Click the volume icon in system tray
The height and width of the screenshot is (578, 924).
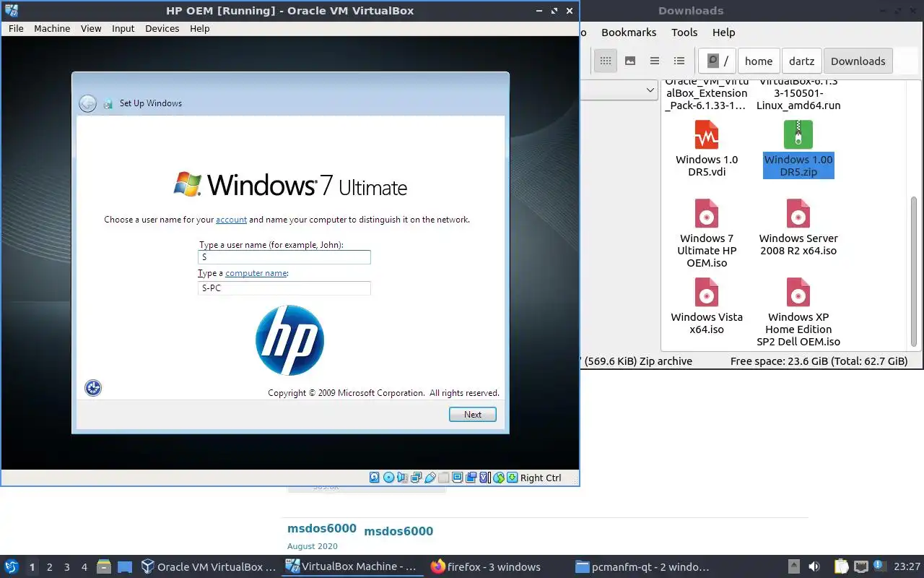coord(814,566)
